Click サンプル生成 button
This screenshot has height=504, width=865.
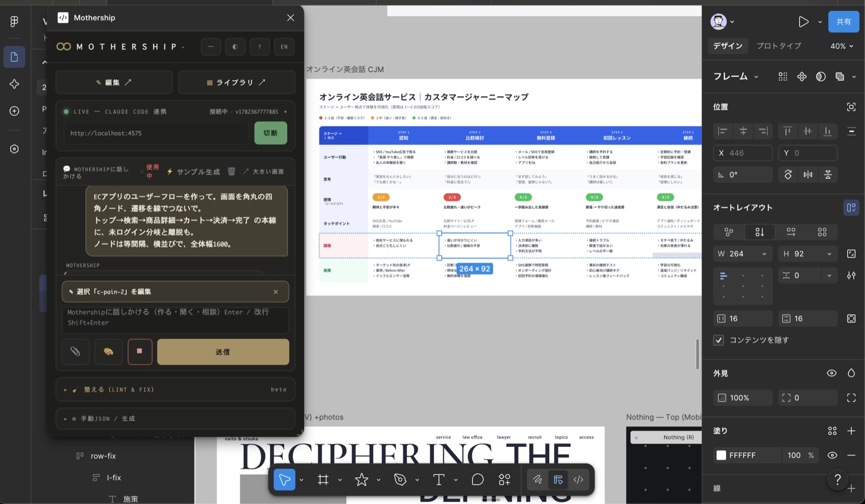tap(194, 171)
